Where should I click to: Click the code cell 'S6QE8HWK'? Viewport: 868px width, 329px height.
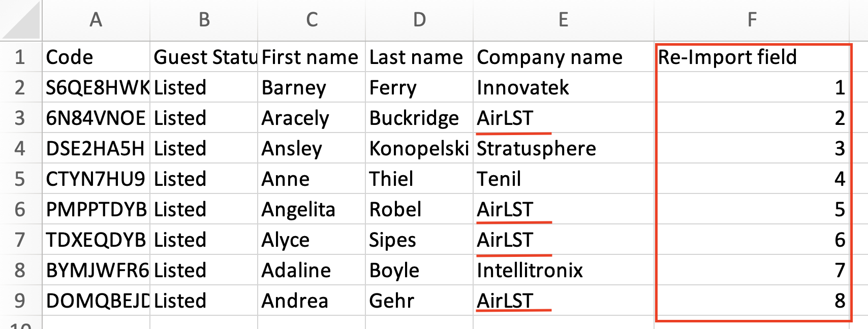(96, 87)
